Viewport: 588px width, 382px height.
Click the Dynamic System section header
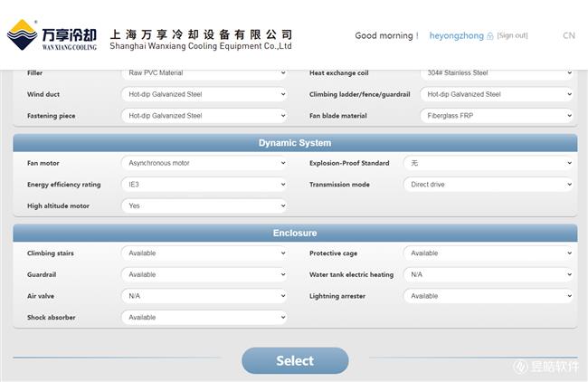click(x=295, y=143)
